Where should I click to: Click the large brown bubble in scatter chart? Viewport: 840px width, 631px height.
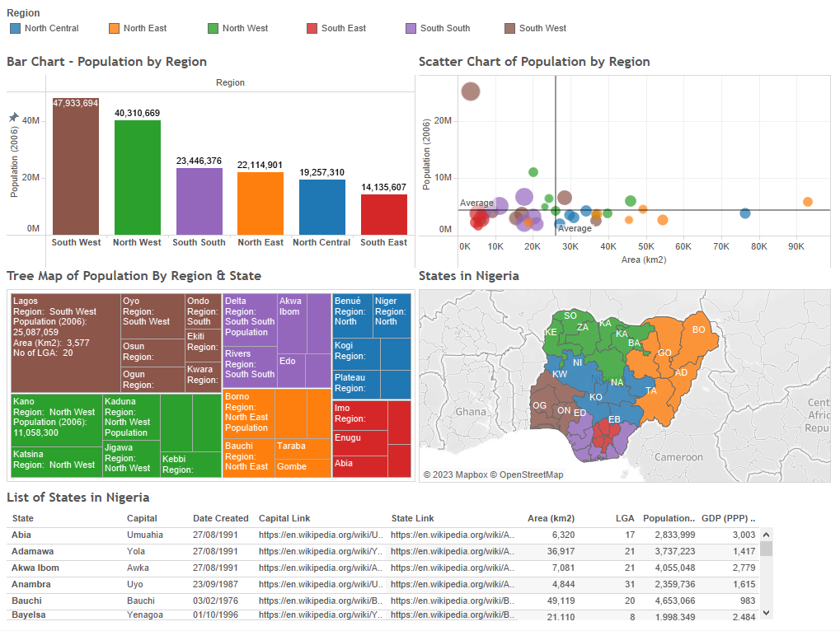click(x=470, y=91)
